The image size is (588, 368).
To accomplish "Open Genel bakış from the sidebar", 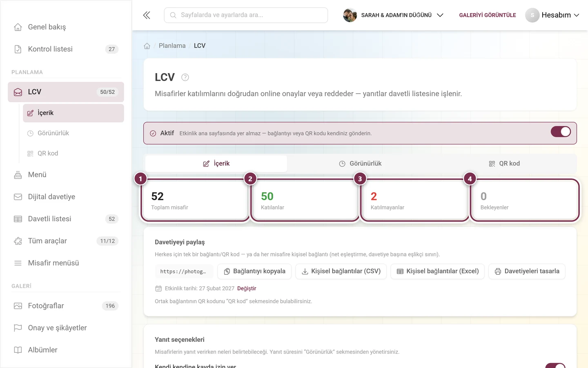I will pyautogui.click(x=66, y=27).
